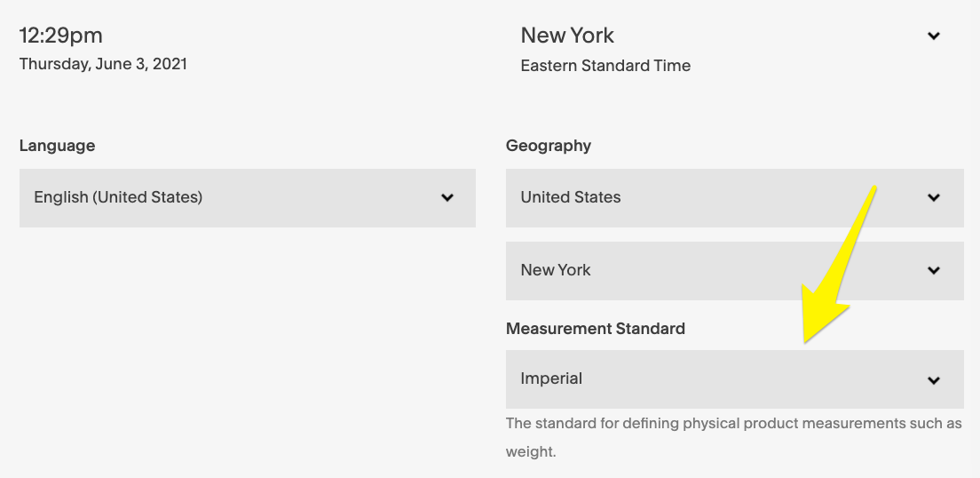This screenshot has width=980, height=478.
Task: Click the Geography section label
Action: click(x=548, y=146)
